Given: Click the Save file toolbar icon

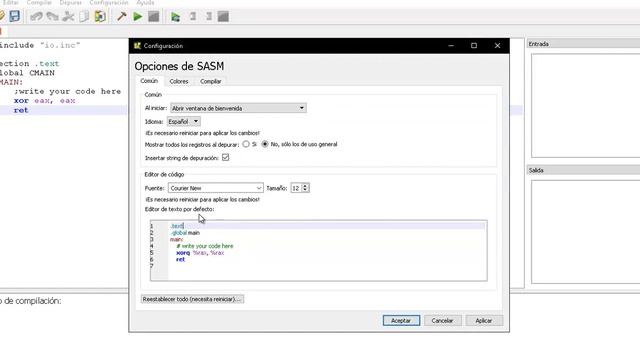Looking at the screenshot, I should [x=14, y=16].
